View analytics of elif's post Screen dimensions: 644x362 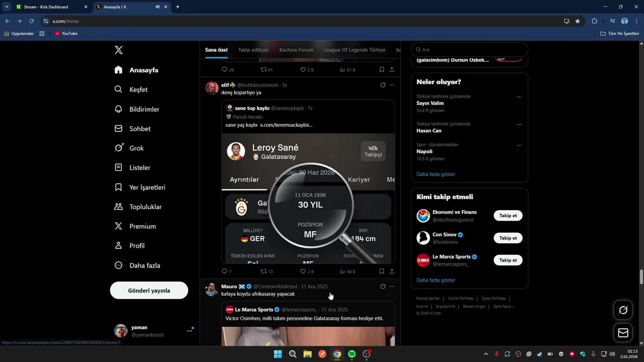pos(343,271)
